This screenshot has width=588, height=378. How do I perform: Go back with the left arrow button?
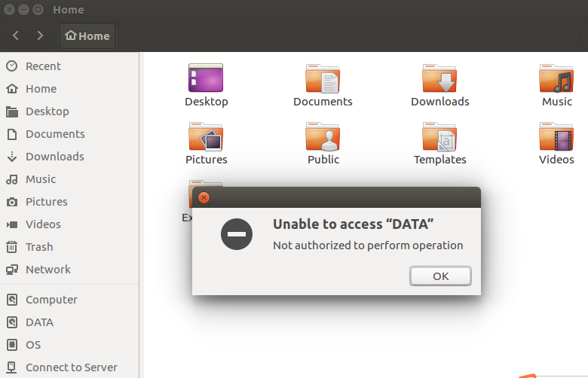(x=17, y=35)
